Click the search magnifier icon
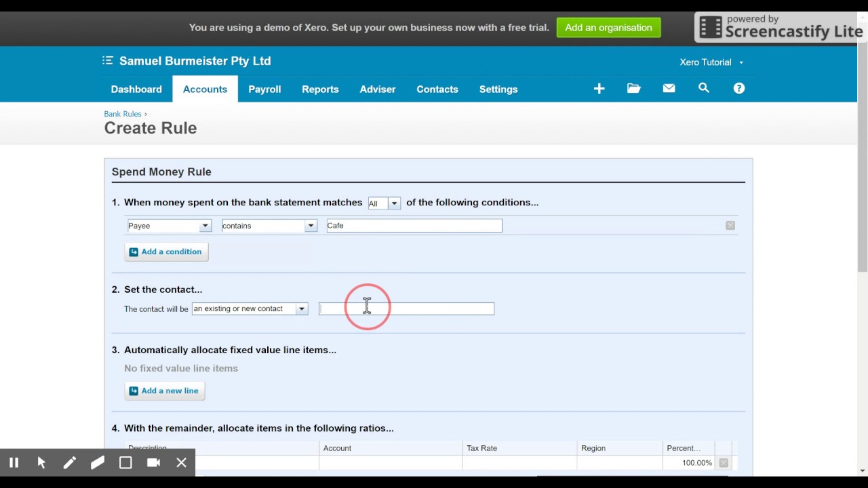The height and width of the screenshot is (488, 868). point(704,88)
